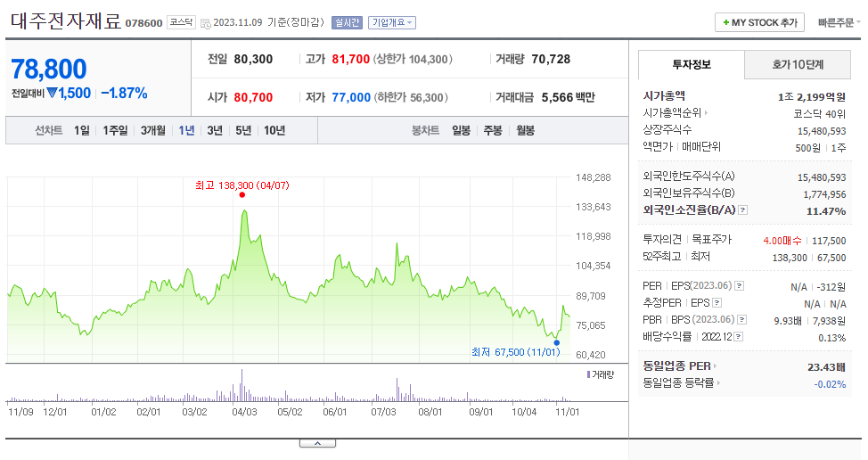Show the 월봉 candlestick chart
Image resolution: width=868 pixels, height=460 pixels.
coord(525,131)
